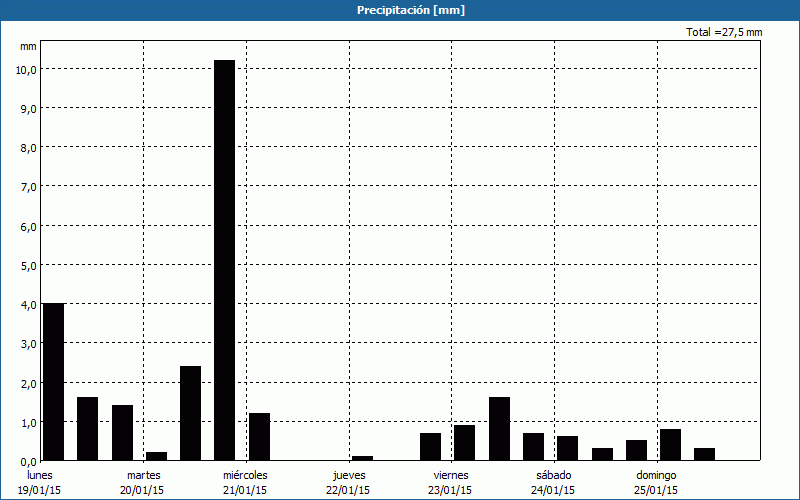
Task: Click the tallest bar above 10 mm
Action: pyautogui.click(x=224, y=260)
